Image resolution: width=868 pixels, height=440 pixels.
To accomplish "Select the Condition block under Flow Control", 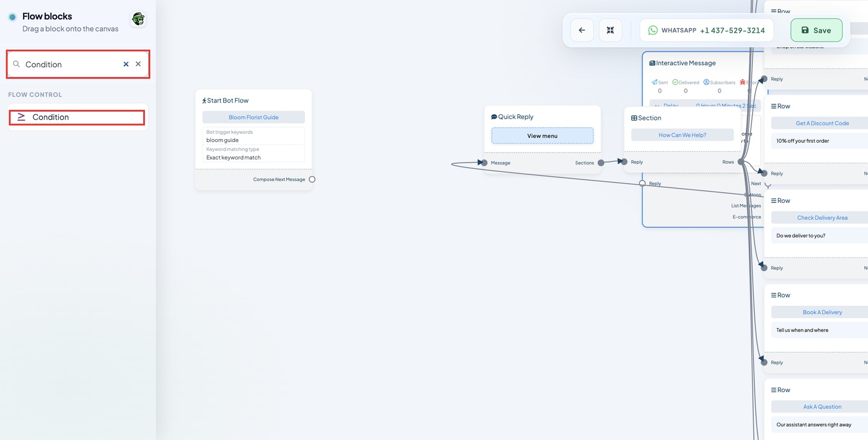I will point(77,117).
